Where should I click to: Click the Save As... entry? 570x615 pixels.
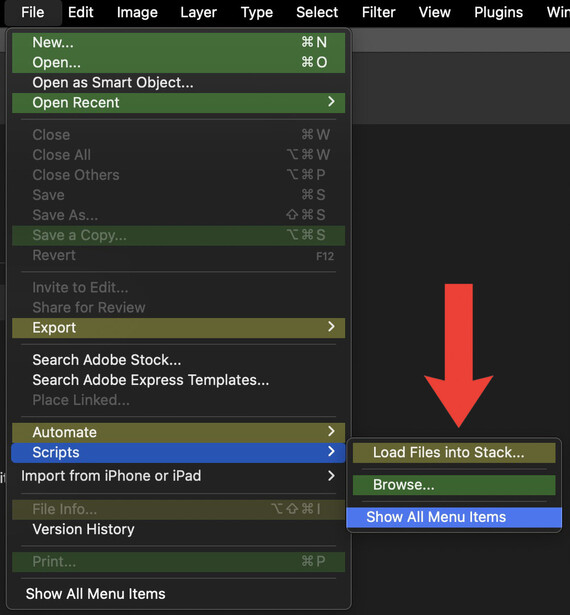tap(178, 215)
